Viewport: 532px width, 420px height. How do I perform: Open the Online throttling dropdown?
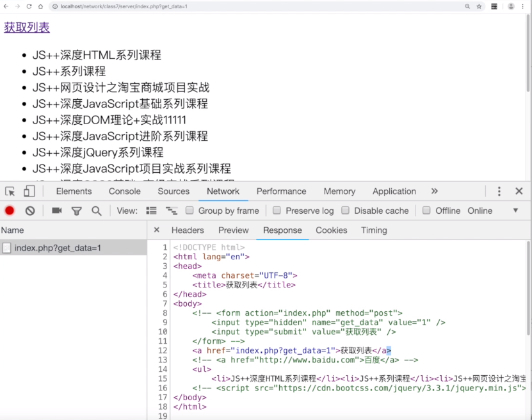(493, 211)
